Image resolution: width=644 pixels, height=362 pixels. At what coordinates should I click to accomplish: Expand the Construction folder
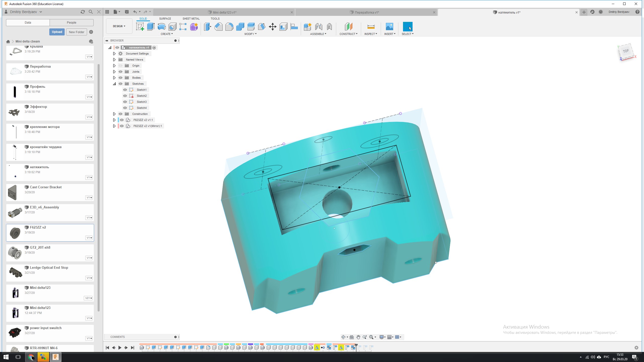pyautogui.click(x=114, y=114)
